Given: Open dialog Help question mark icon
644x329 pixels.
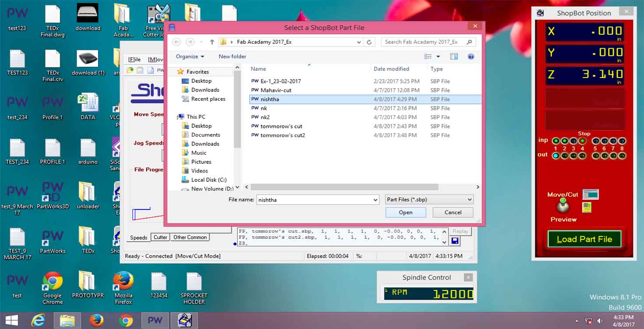Looking at the screenshot, I should click(471, 57).
